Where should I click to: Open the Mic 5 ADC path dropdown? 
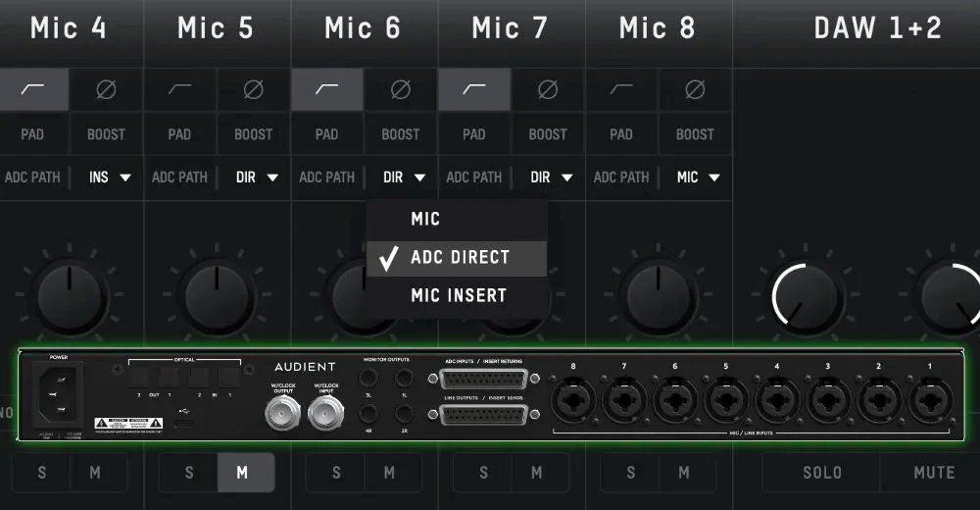click(x=256, y=178)
